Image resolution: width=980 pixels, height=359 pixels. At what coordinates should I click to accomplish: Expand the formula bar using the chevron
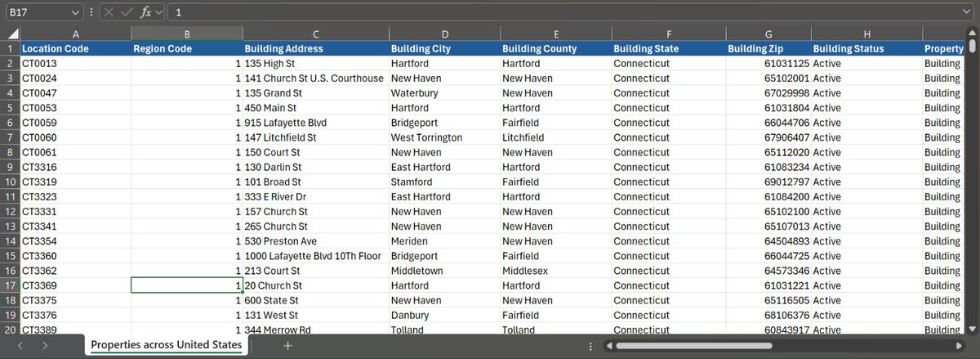968,12
